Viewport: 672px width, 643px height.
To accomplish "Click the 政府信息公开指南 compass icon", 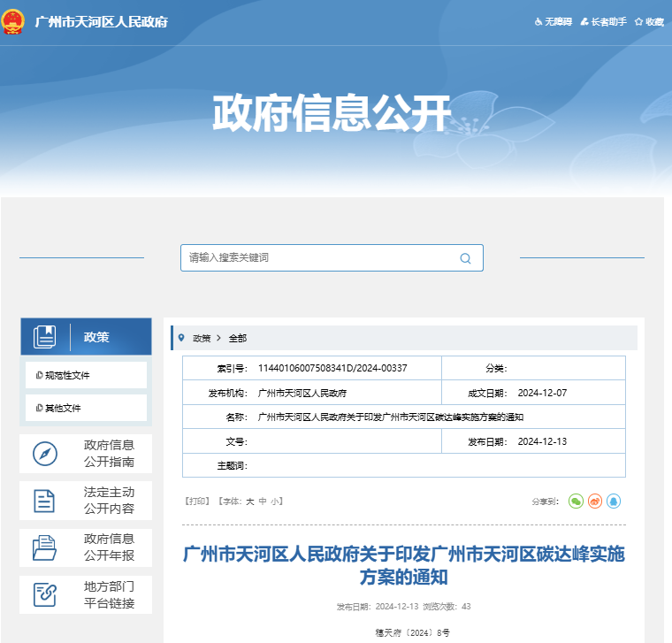I will point(45,454).
